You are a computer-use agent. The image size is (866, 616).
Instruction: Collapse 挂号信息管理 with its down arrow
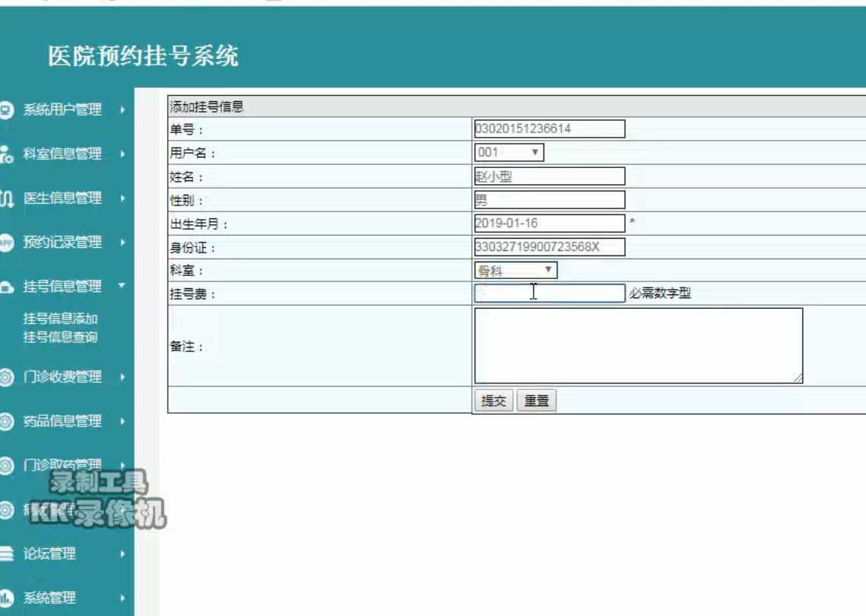tap(122, 286)
